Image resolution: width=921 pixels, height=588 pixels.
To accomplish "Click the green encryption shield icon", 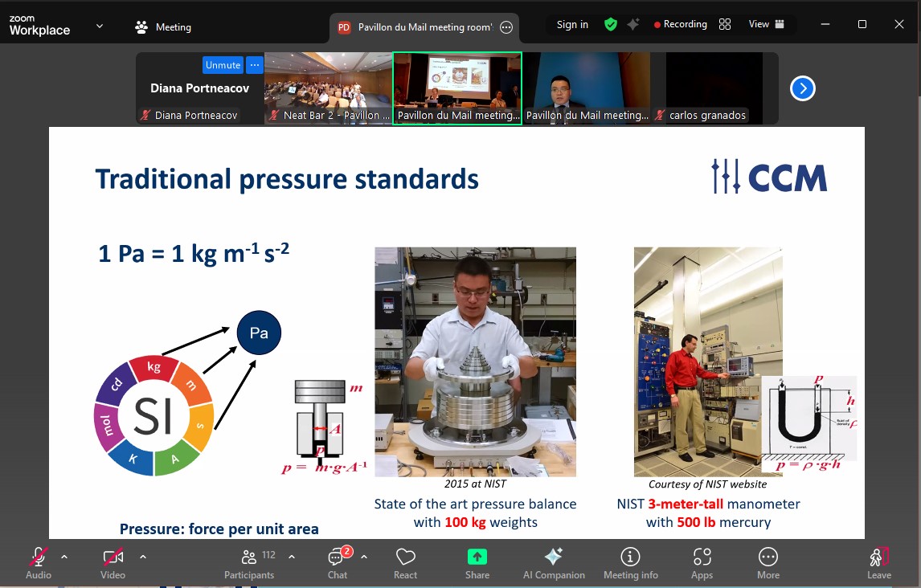I will [611, 25].
